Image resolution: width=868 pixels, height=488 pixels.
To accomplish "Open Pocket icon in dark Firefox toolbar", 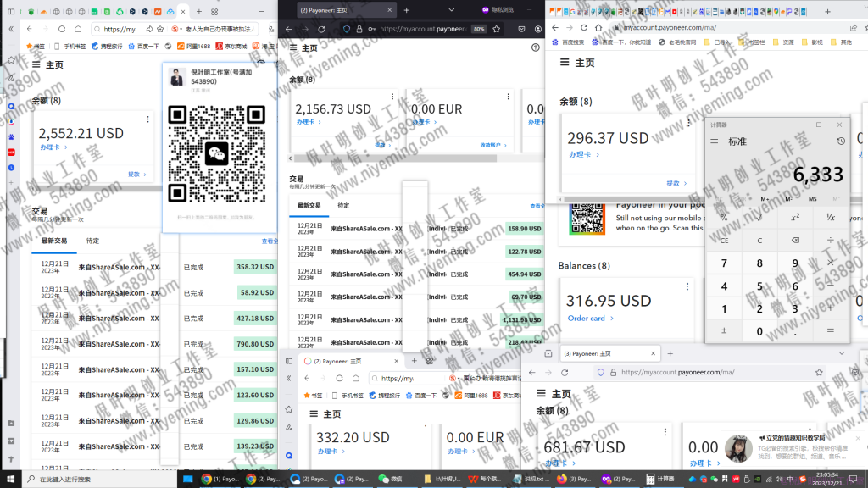I will coord(521,29).
